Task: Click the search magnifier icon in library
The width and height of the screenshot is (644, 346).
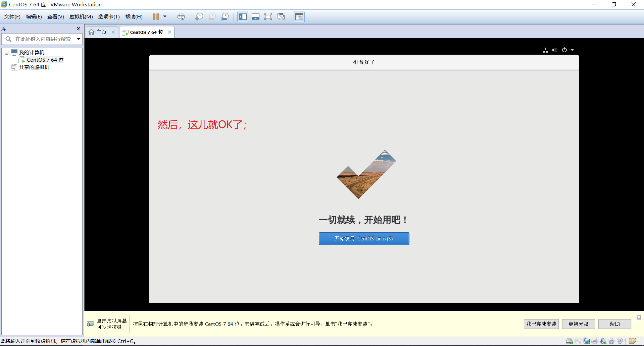Action: [8, 39]
